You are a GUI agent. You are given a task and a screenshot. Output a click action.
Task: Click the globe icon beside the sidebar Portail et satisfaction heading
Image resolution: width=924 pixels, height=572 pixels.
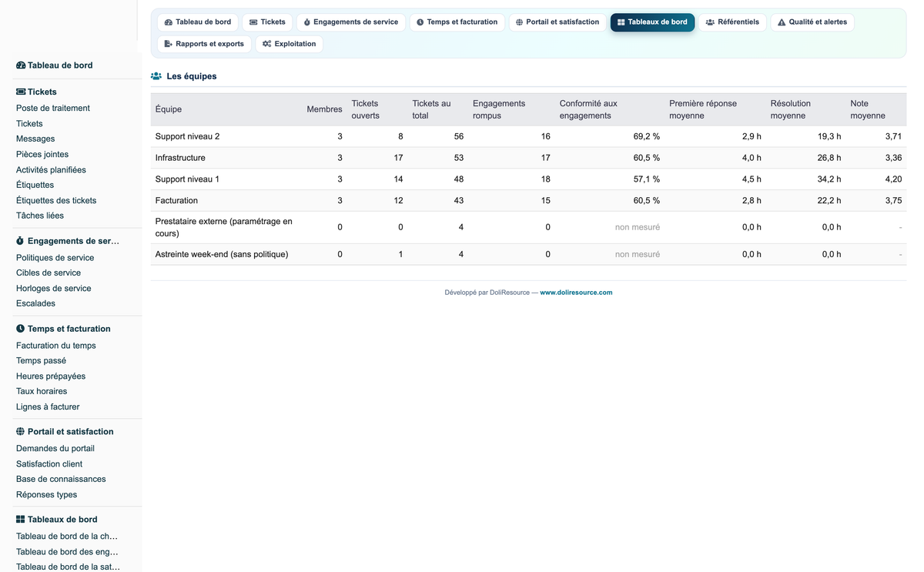(x=21, y=432)
